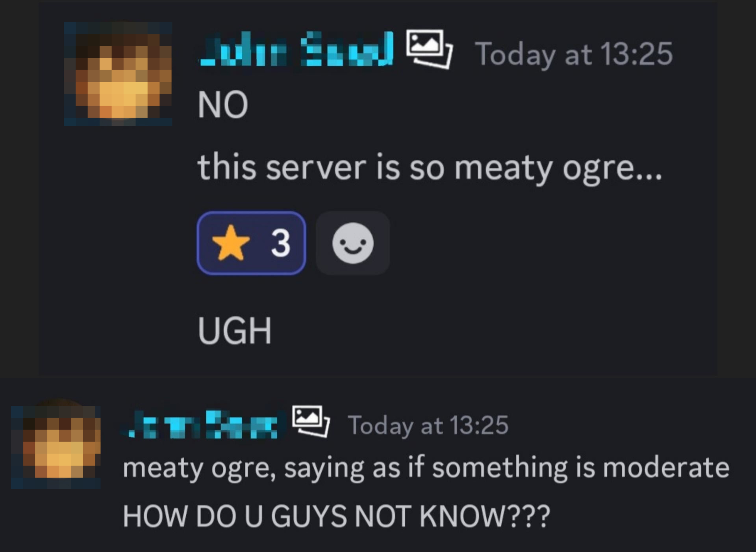Click the image badge icon beside the first username

[x=429, y=49]
